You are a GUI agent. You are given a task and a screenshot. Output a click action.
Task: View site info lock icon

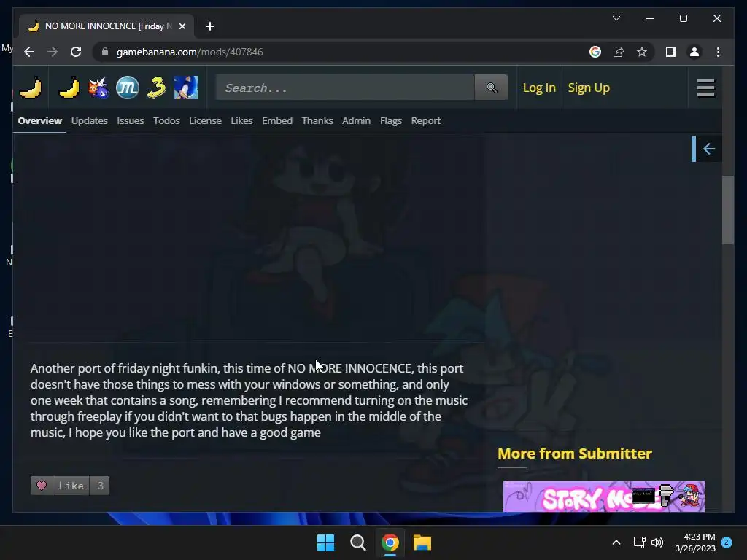coord(105,52)
